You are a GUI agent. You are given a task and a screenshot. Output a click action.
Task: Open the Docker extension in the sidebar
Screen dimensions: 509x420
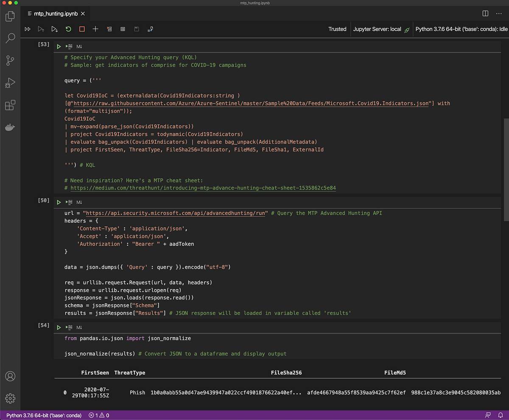point(11,127)
